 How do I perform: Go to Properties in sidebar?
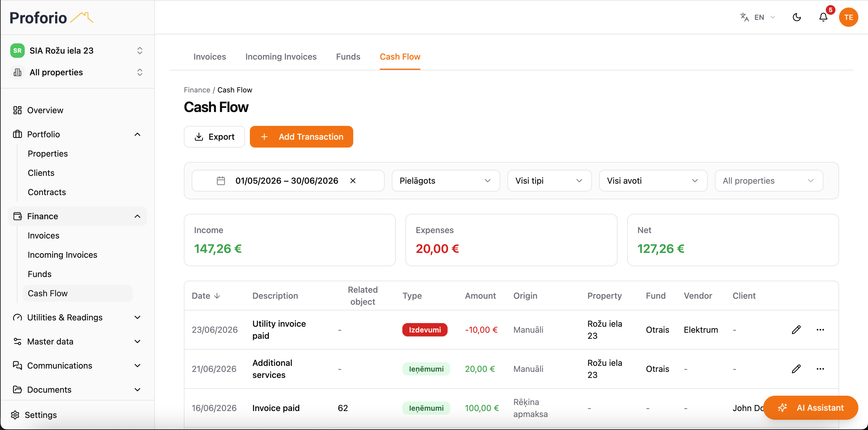48,154
